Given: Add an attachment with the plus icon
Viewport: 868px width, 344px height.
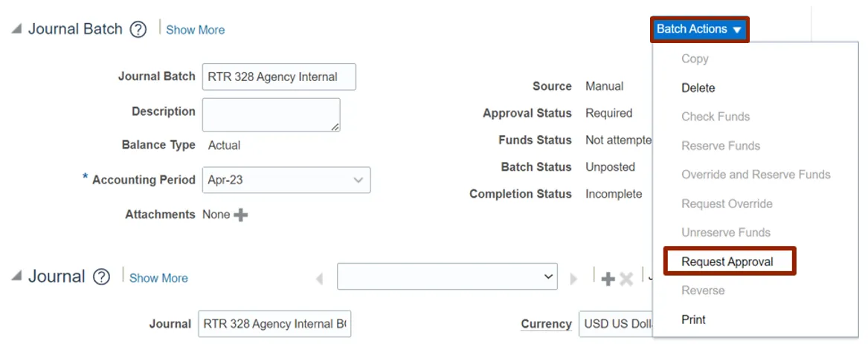Looking at the screenshot, I should [x=241, y=215].
